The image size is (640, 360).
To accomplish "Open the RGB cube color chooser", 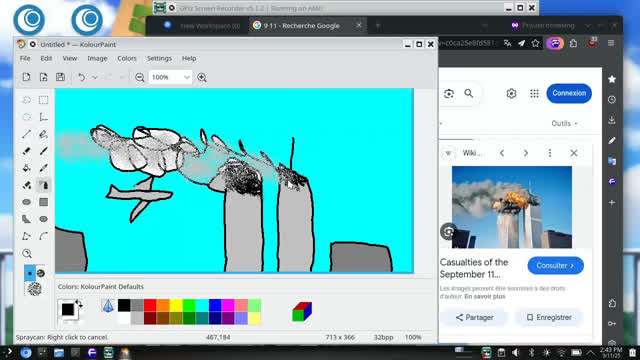I will [x=302, y=311].
